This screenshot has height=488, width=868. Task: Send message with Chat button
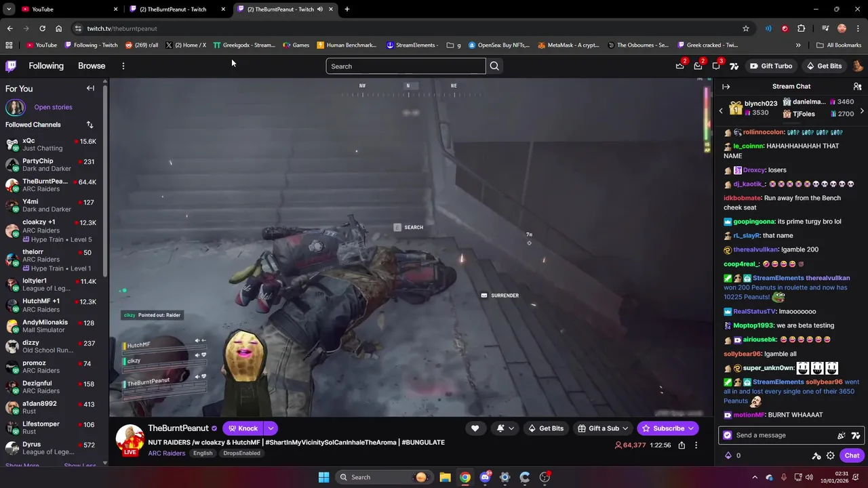pyautogui.click(x=852, y=455)
